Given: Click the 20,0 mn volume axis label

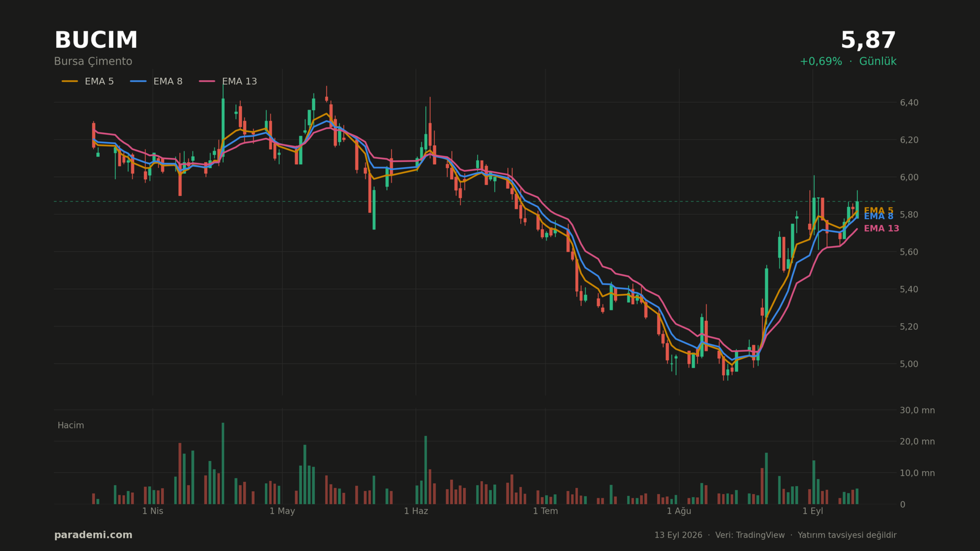Looking at the screenshot, I should point(917,441).
